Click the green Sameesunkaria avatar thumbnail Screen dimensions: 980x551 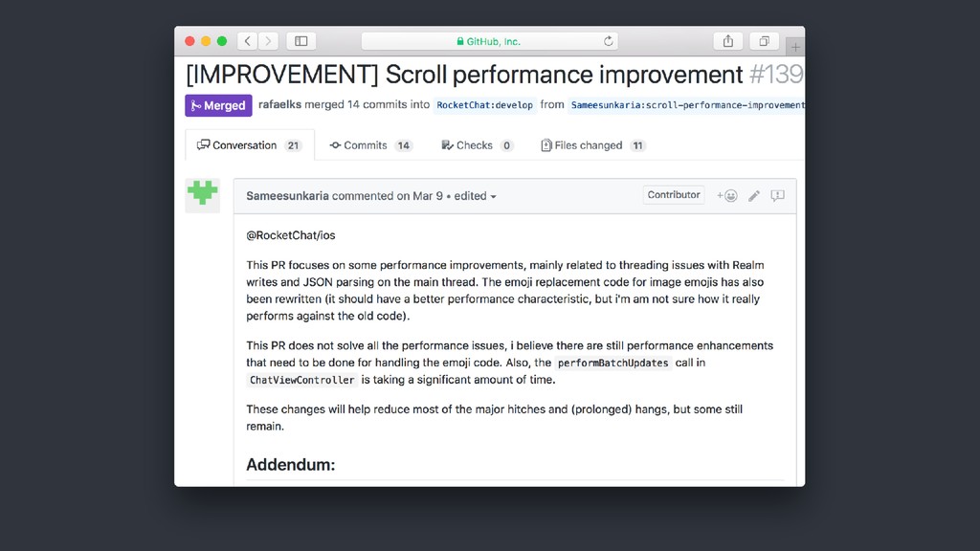[x=203, y=195]
